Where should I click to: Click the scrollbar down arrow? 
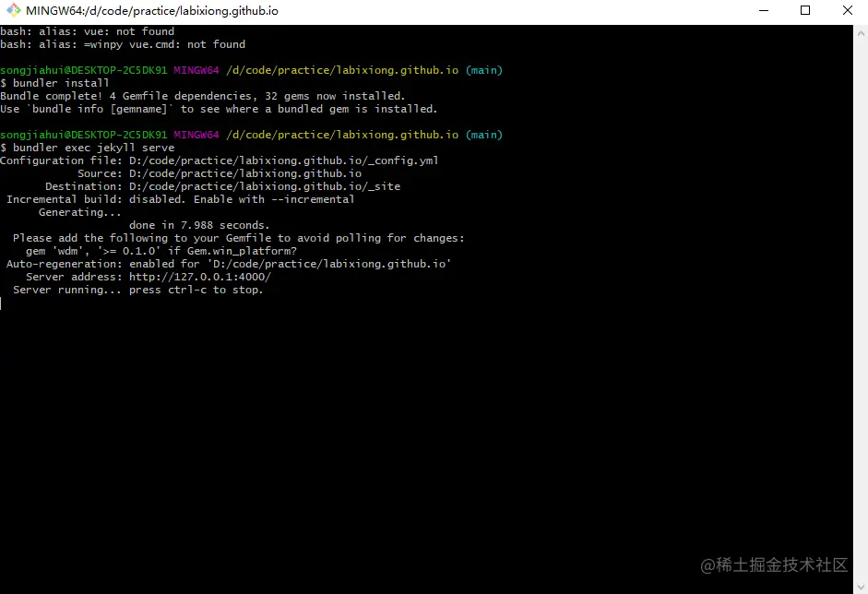[860, 587]
